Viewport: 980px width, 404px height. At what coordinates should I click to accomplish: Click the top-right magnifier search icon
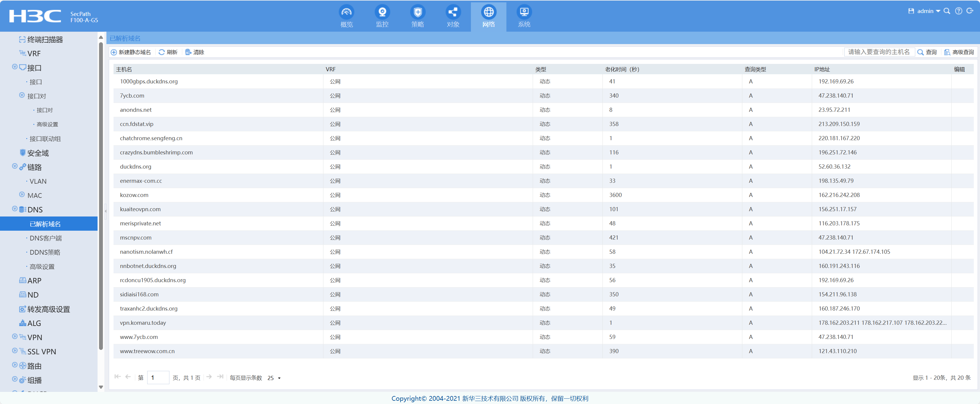click(x=947, y=11)
